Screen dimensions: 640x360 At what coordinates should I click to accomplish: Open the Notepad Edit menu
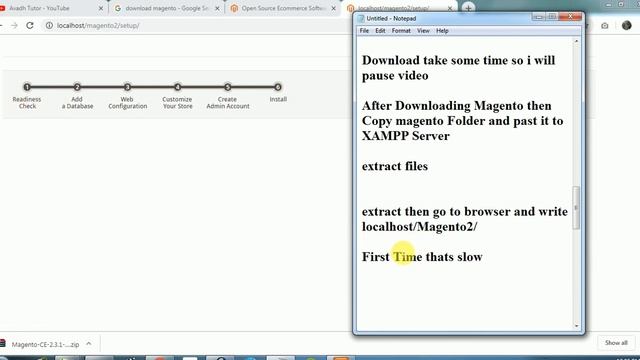coord(380,31)
